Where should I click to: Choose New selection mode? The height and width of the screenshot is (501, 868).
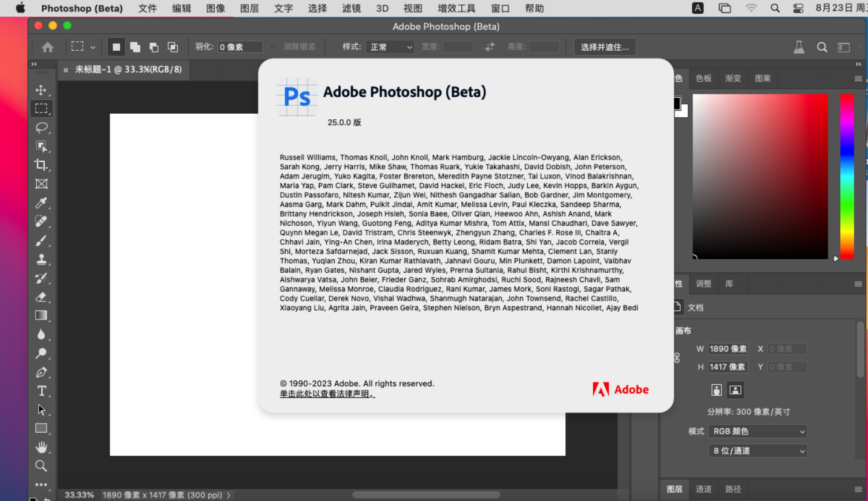click(116, 47)
